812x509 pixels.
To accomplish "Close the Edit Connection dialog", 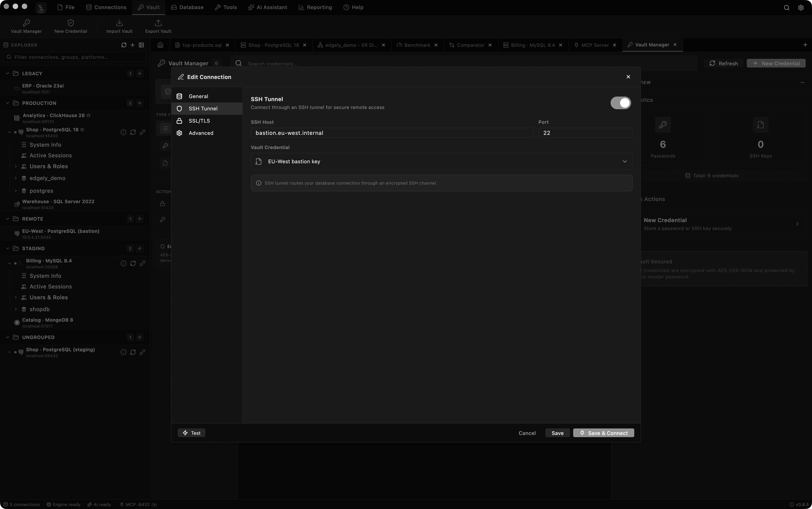I will [628, 77].
